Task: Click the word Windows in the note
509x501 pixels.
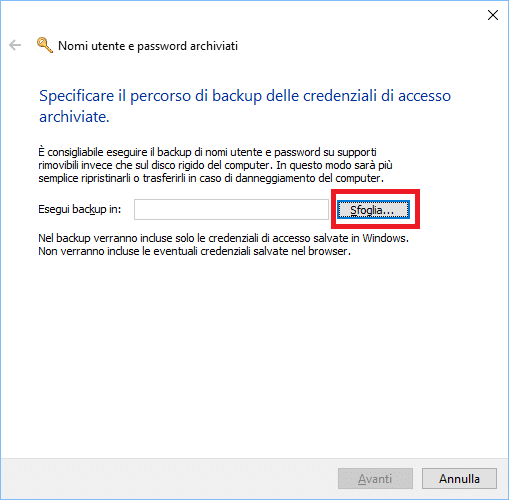Action: click(x=385, y=238)
